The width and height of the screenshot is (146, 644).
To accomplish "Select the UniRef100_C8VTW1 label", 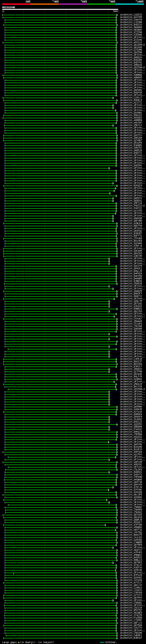I will [131, 532].
